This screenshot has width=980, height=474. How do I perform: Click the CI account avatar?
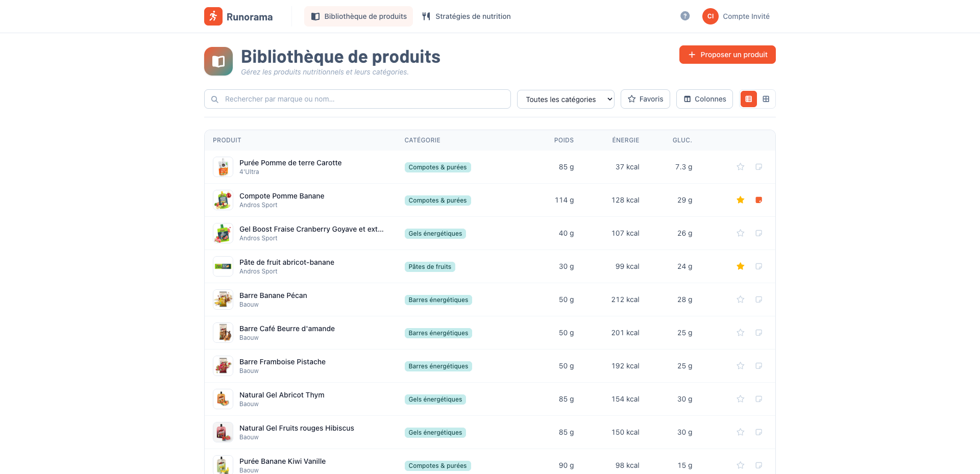point(710,16)
